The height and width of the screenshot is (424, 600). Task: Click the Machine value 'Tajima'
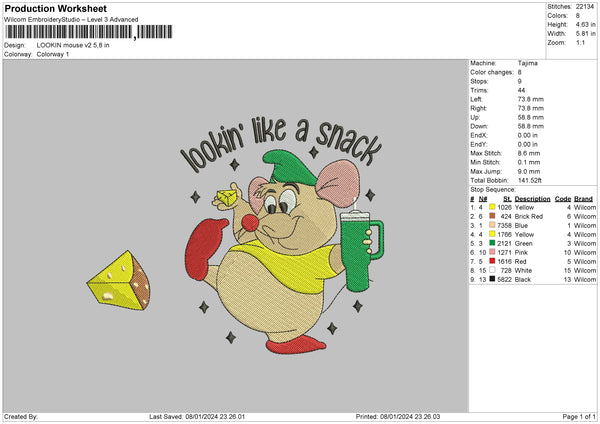(x=528, y=63)
